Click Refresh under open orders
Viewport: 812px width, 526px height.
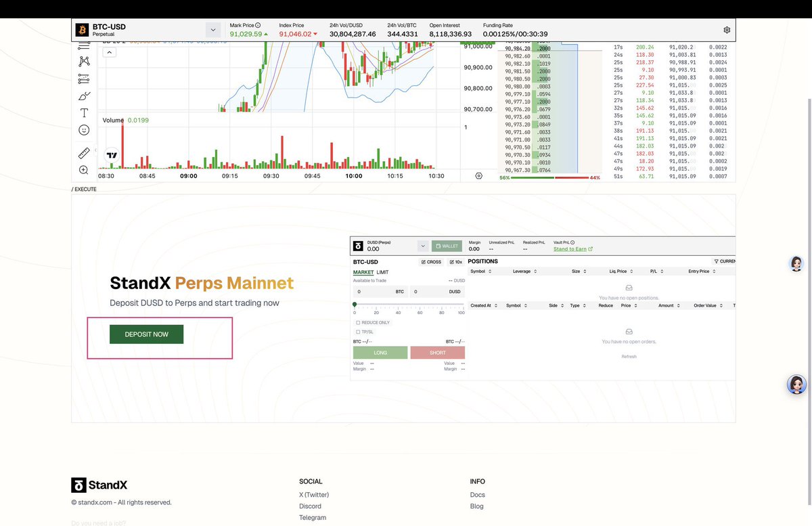click(629, 356)
